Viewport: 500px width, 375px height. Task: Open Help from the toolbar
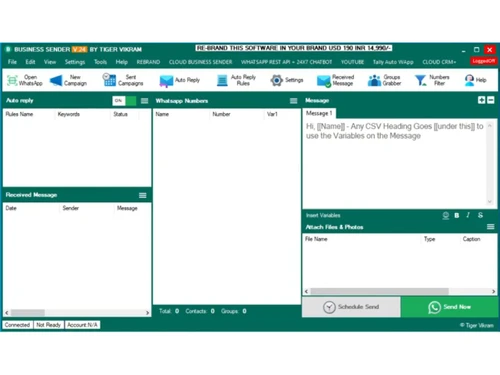tap(475, 80)
